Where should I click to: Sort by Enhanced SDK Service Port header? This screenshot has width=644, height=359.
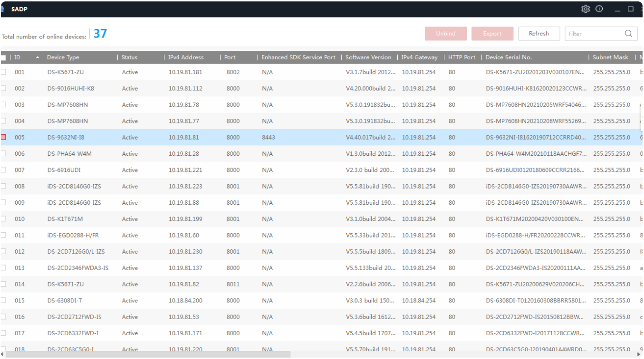(x=298, y=57)
